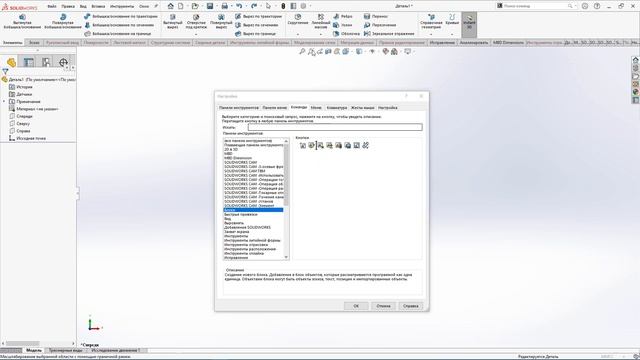Image resolution: width=640 pixels, height=360 pixels.
Task: Click Отмена (Cancel) in the dialog
Action: point(383,306)
